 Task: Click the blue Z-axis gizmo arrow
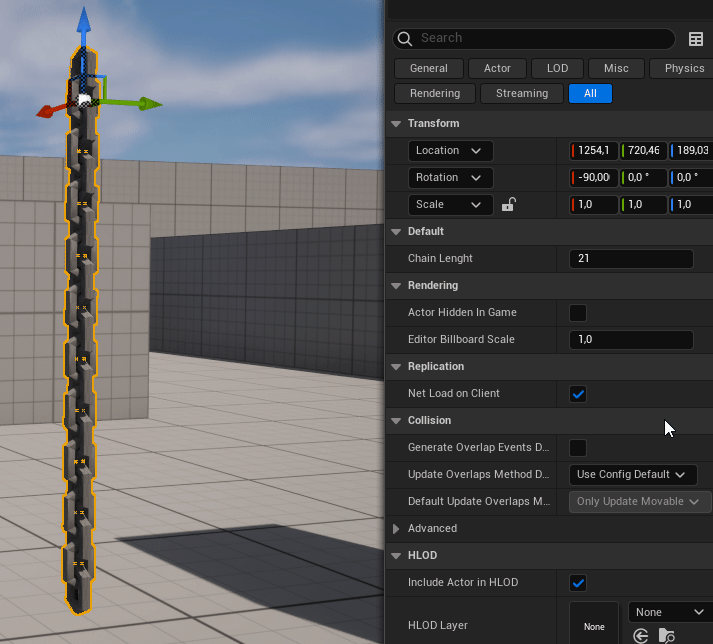click(84, 20)
